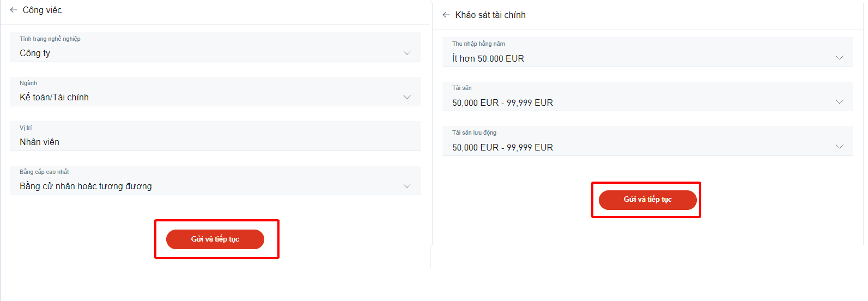
Task: Click the 'Khảo sát tài chính' heading text
Action: point(490,15)
